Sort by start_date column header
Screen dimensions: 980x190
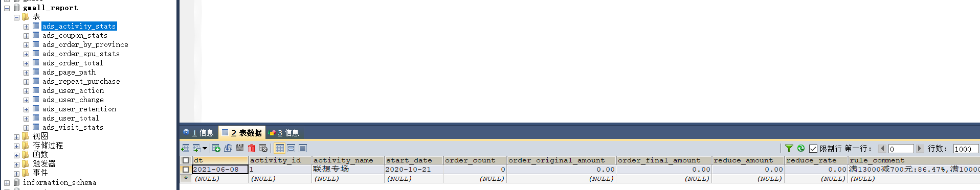pos(413,160)
